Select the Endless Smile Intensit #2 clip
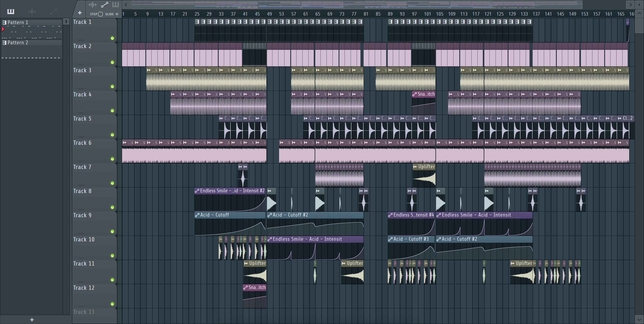The height and width of the screenshot is (324, 644). click(230, 199)
